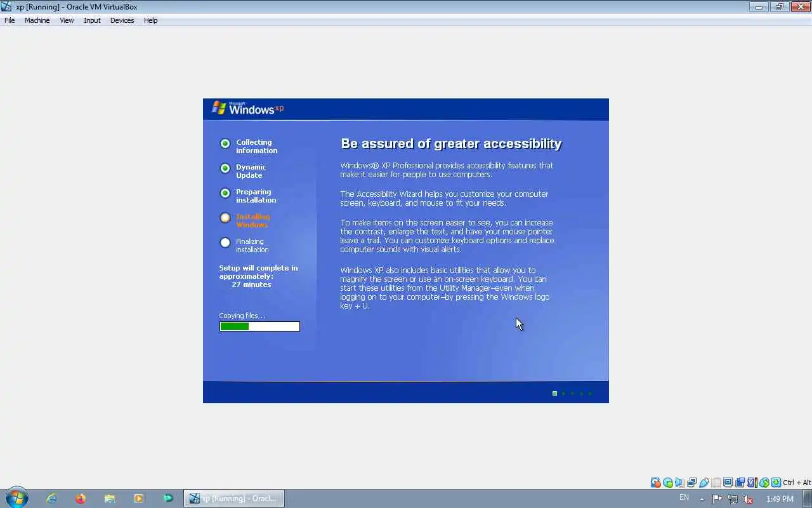Click the muted volume tray icon
The height and width of the screenshot is (508, 812).
click(749, 499)
